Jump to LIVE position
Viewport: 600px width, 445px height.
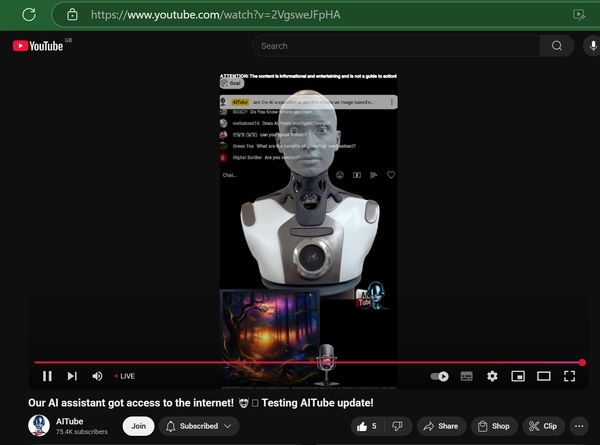click(x=125, y=376)
